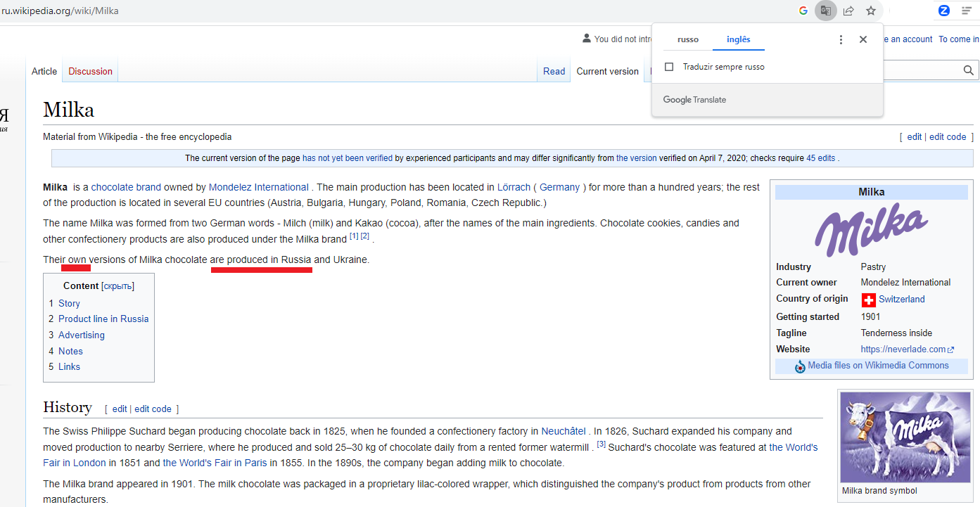This screenshot has height=507, width=980.
Task: Open 'Notes' from the contents box
Action: (70, 351)
